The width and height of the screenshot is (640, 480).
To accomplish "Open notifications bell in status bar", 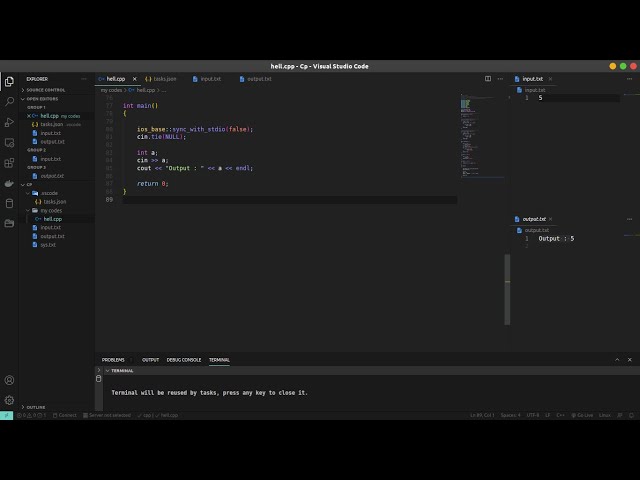I will click(x=631, y=415).
